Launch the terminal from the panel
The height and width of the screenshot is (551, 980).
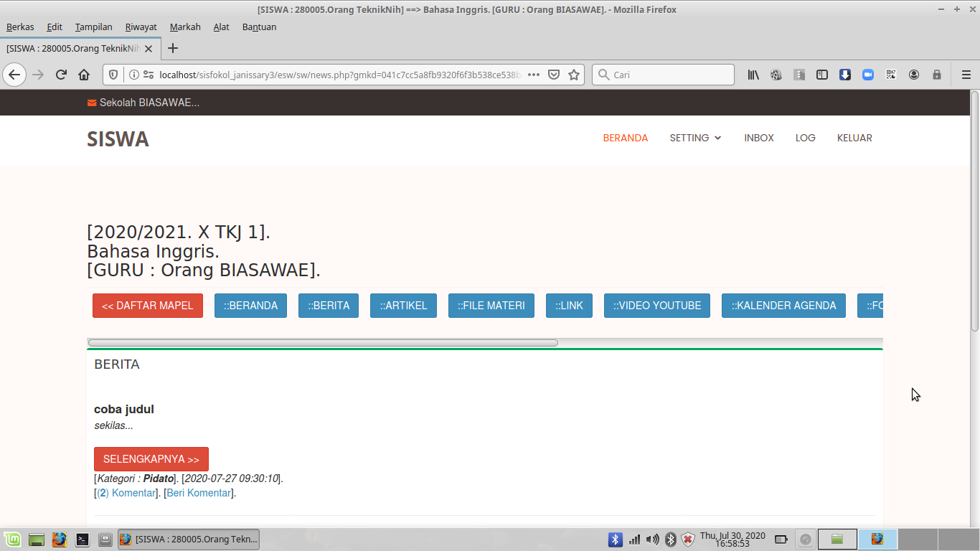[83, 540]
